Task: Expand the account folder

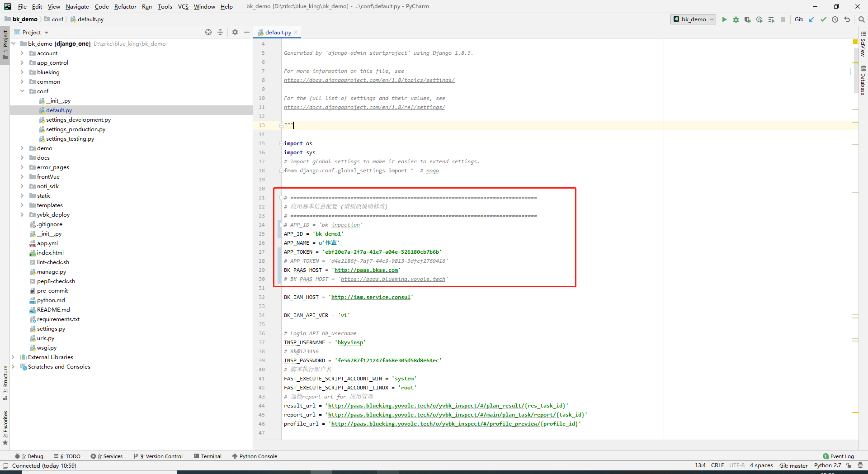Action: [22, 53]
